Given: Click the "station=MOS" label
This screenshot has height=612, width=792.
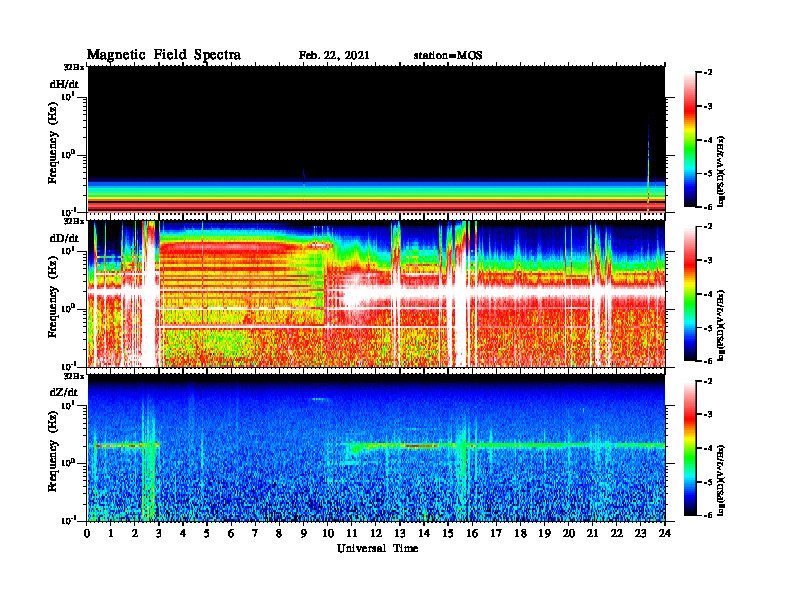Looking at the screenshot, I should click(448, 56).
